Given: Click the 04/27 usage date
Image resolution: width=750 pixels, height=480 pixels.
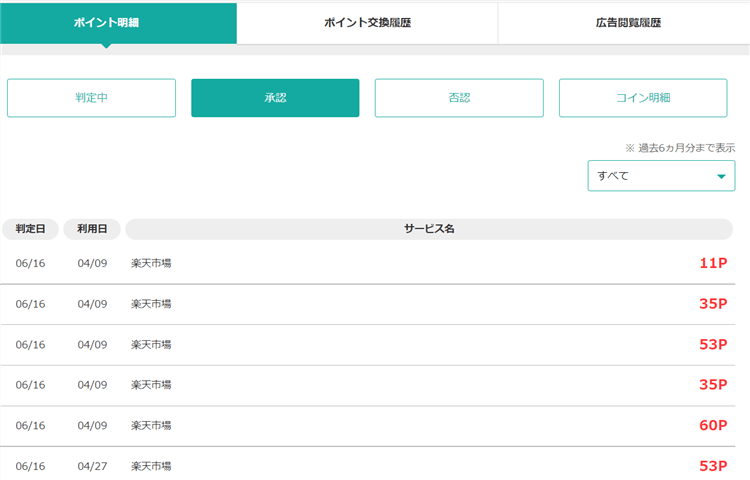Looking at the screenshot, I should coord(92,466).
